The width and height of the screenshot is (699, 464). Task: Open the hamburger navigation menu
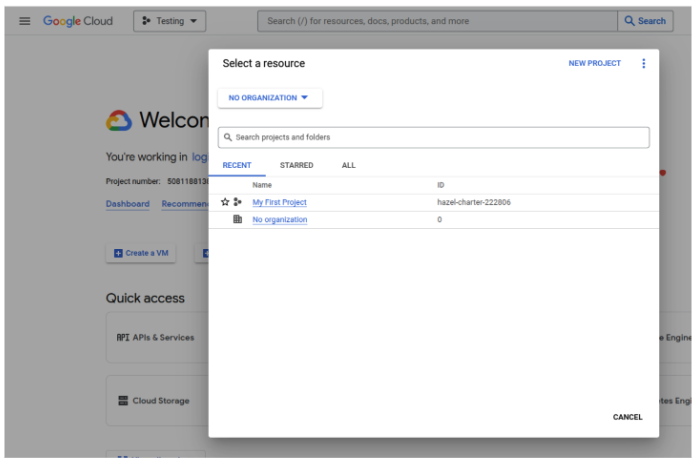tap(25, 21)
